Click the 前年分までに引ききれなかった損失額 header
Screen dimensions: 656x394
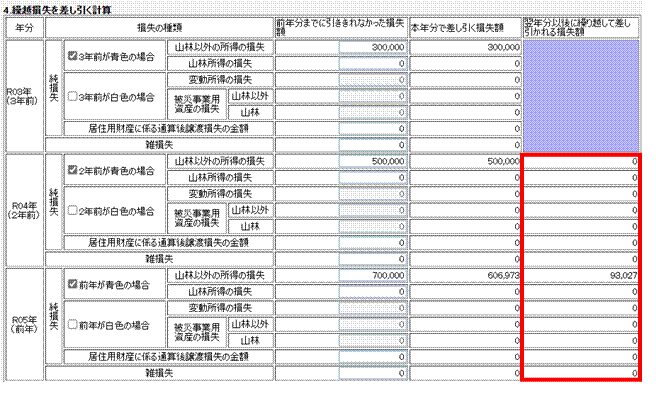341,28
